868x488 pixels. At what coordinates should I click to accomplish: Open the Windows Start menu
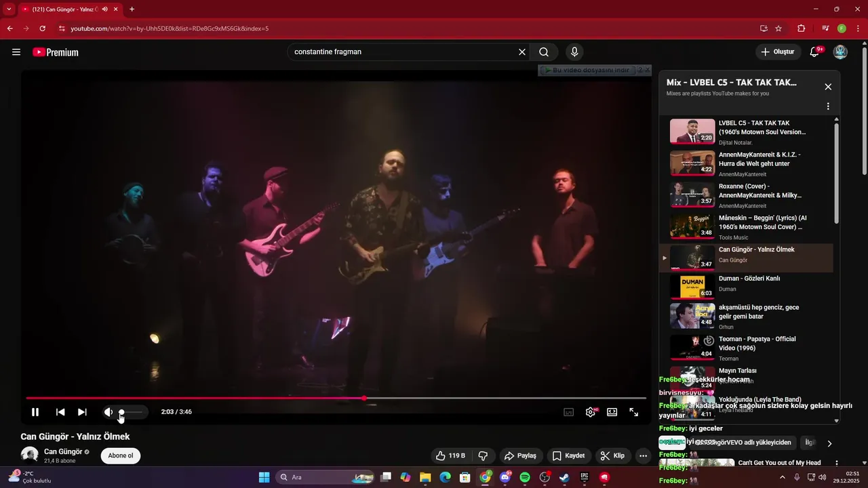(264, 477)
